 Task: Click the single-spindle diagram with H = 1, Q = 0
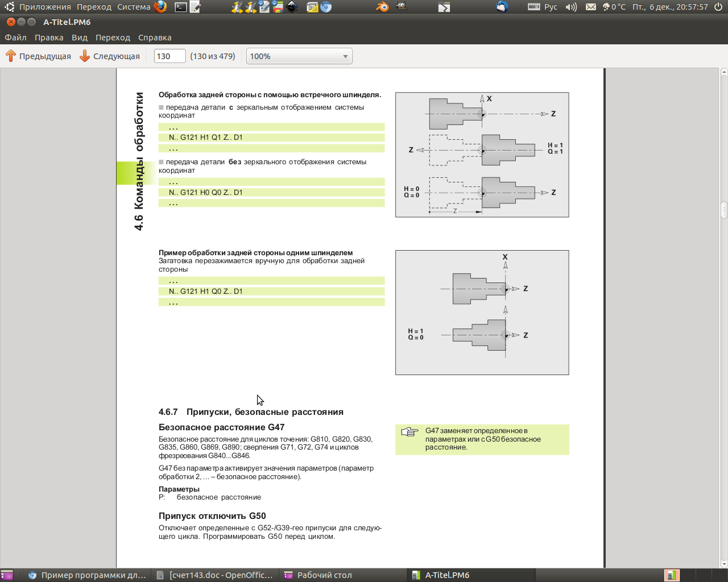click(482, 313)
